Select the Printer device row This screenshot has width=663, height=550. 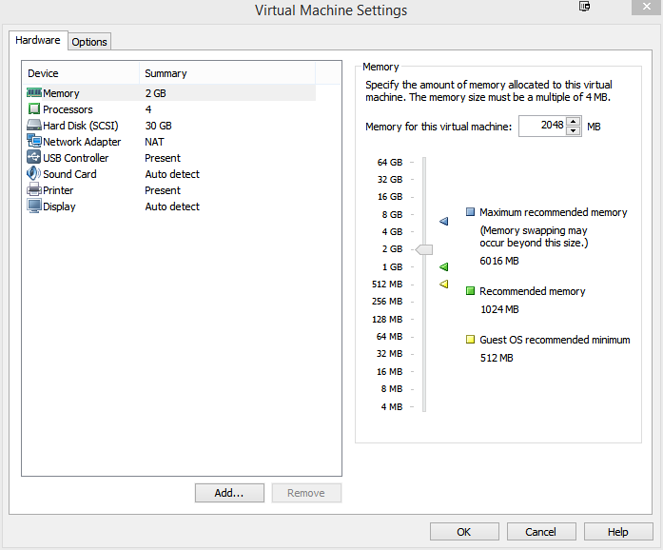(170, 190)
